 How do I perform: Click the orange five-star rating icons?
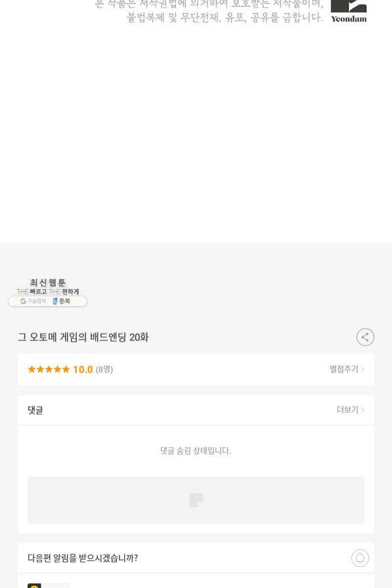pyautogui.click(x=49, y=369)
